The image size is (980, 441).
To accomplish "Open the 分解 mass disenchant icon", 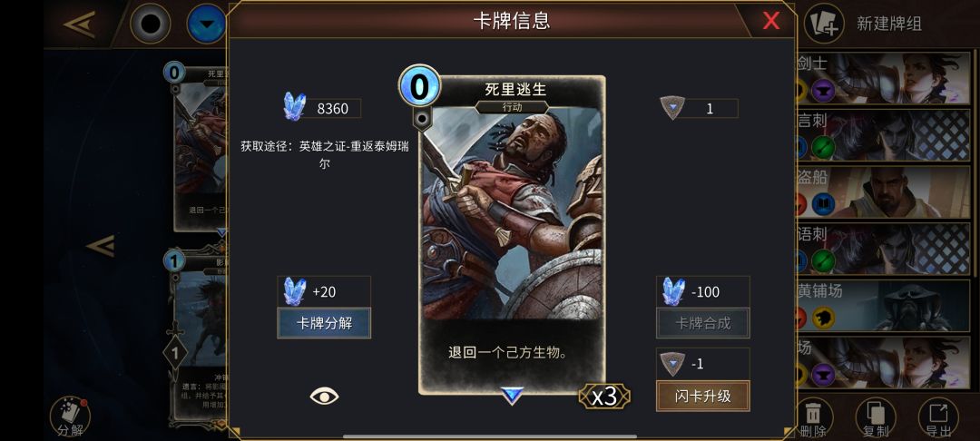I will 70,417.
